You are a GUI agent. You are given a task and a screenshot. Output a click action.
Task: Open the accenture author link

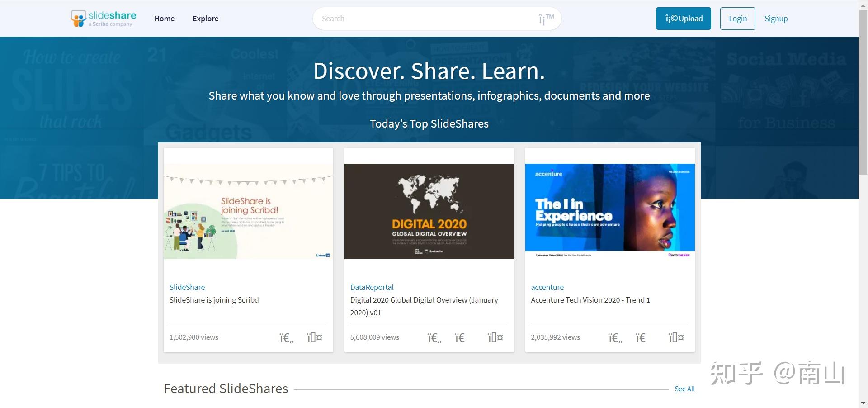pyautogui.click(x=547, y=287)
